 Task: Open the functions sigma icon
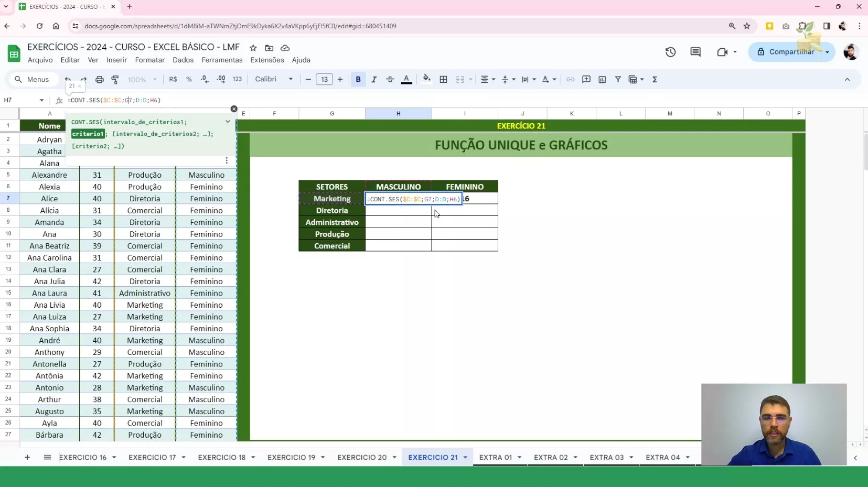[x=655, y=80]
